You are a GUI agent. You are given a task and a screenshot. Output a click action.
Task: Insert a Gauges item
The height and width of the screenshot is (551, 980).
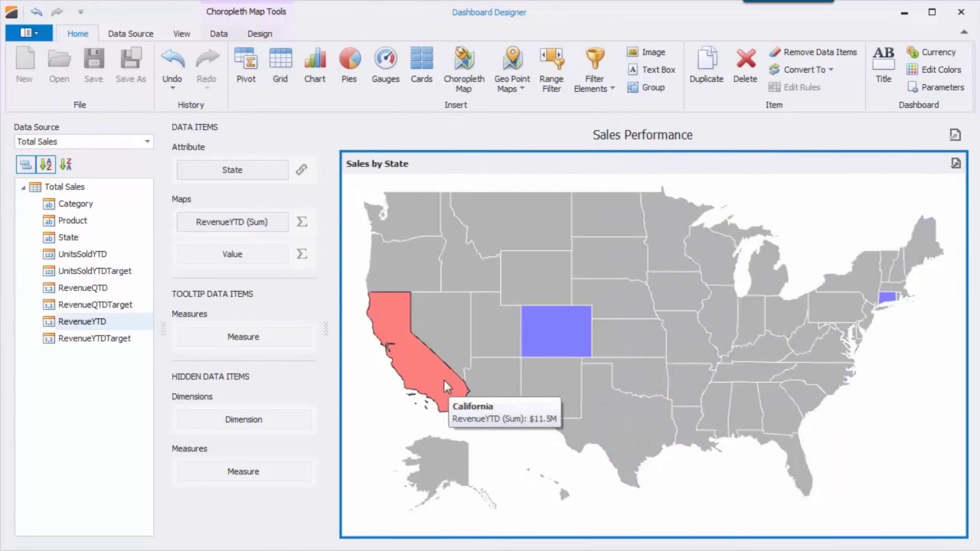point(385,65)
